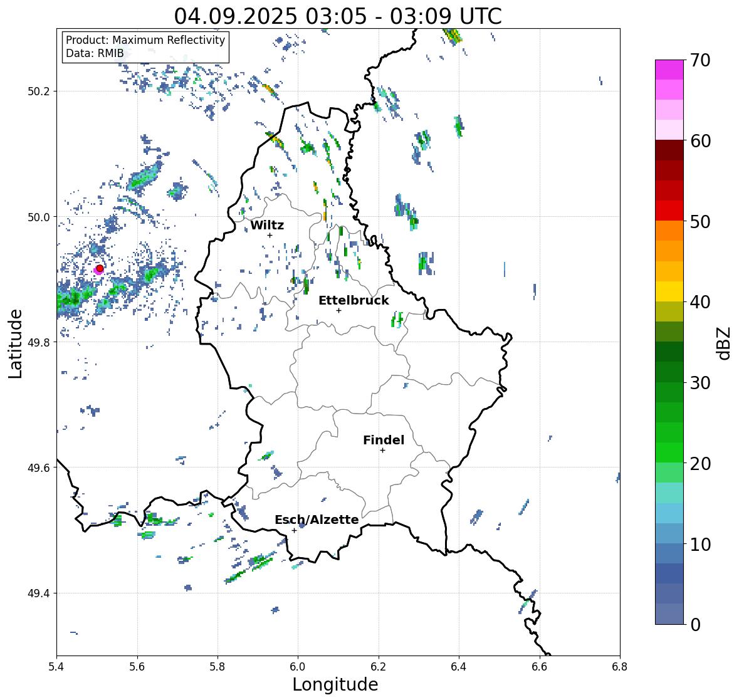Click the title timestamp 04.09.2025 03:05 - 03:09 UTC
The image size is (739, 700).
click(337, 16)
